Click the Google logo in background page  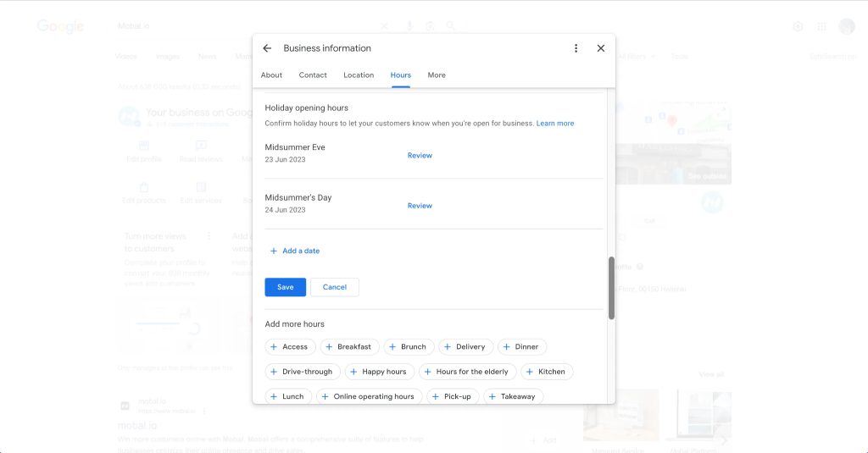coord(60,26)
